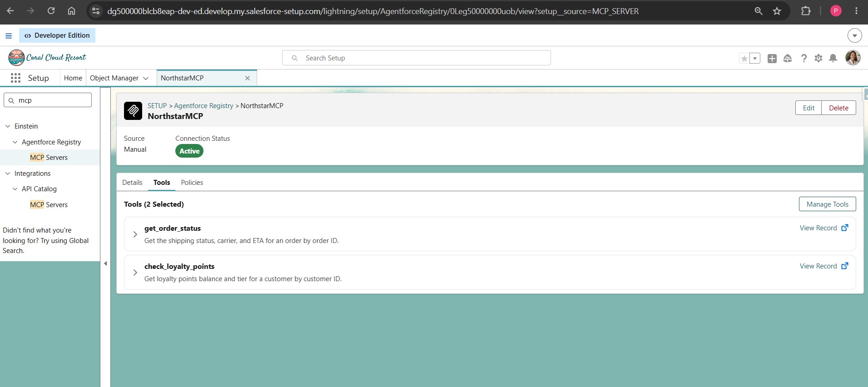Click the browser forward arrow
The image size is (868, 387).
30,11
